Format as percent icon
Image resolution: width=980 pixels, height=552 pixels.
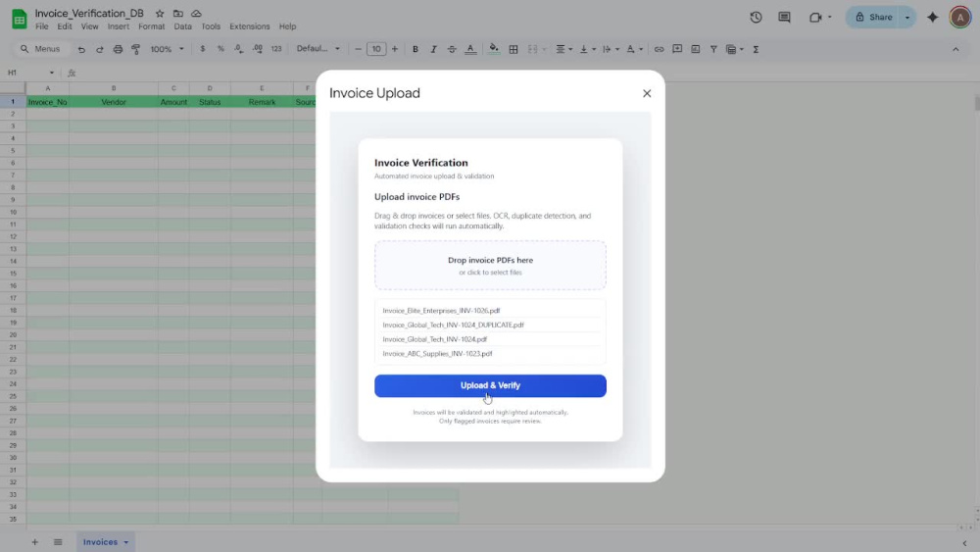(220, 49)
